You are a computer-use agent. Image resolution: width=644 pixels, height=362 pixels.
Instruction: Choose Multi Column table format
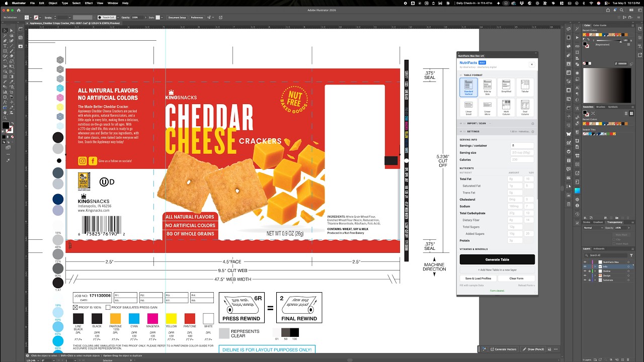click(x=506, y=108)
